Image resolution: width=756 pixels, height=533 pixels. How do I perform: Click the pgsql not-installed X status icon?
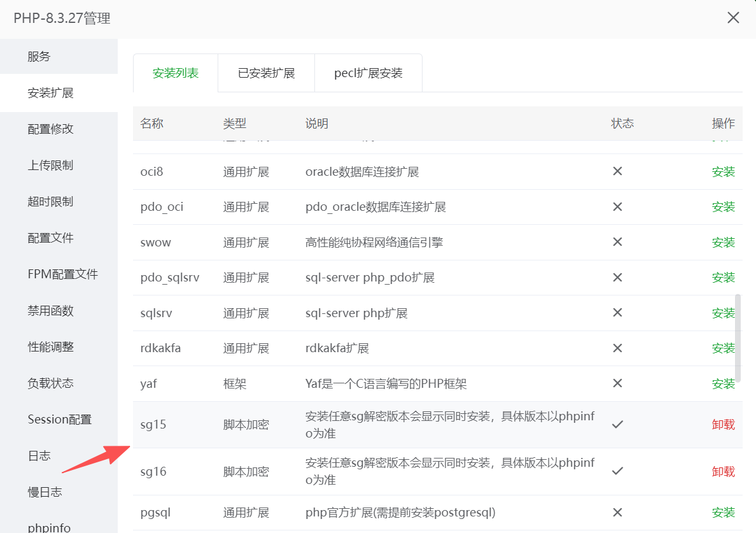[617, 512]
